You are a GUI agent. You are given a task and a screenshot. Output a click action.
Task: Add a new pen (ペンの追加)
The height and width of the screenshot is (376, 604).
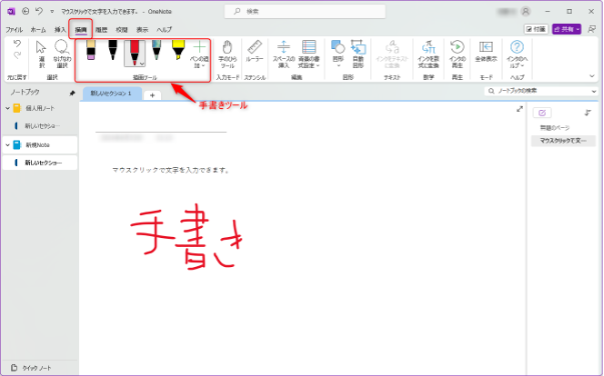[x=199, y=54]
